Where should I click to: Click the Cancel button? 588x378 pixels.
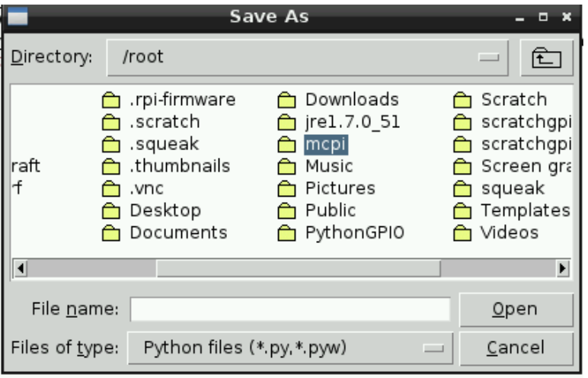pyautogui.click(x=516, y=348)
